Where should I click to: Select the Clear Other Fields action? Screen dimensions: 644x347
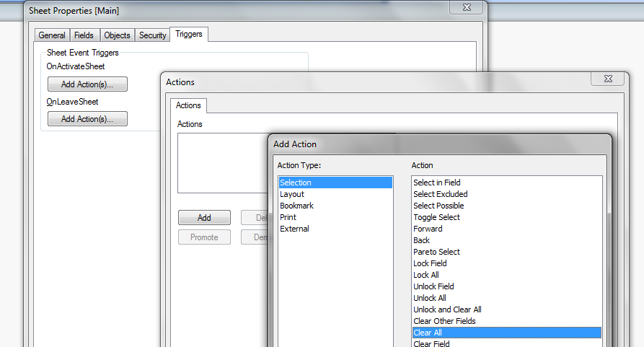click(507, 321)
